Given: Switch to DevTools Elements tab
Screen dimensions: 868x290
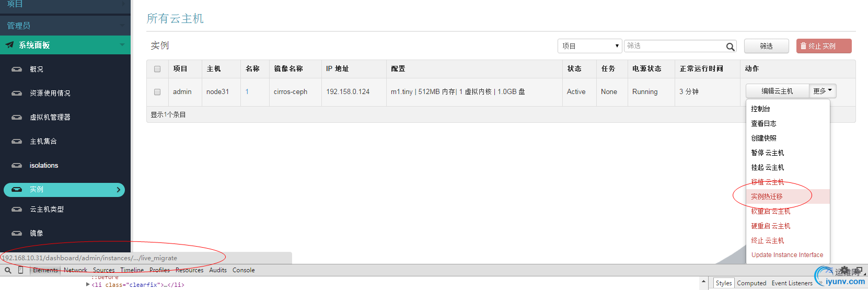Looking at the screenshot, I should pyautogui.click(x=45, y=270).
